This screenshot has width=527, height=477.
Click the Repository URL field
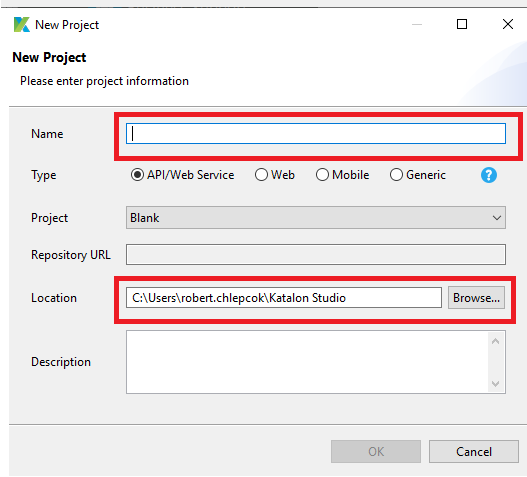click(x=316, y=254)
